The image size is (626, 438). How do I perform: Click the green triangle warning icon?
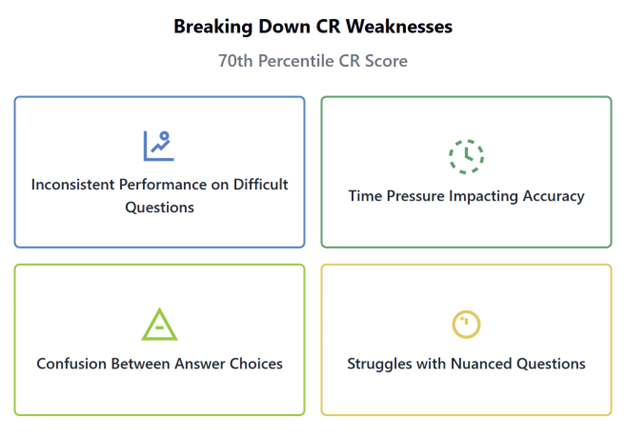(x=159, y=324)
